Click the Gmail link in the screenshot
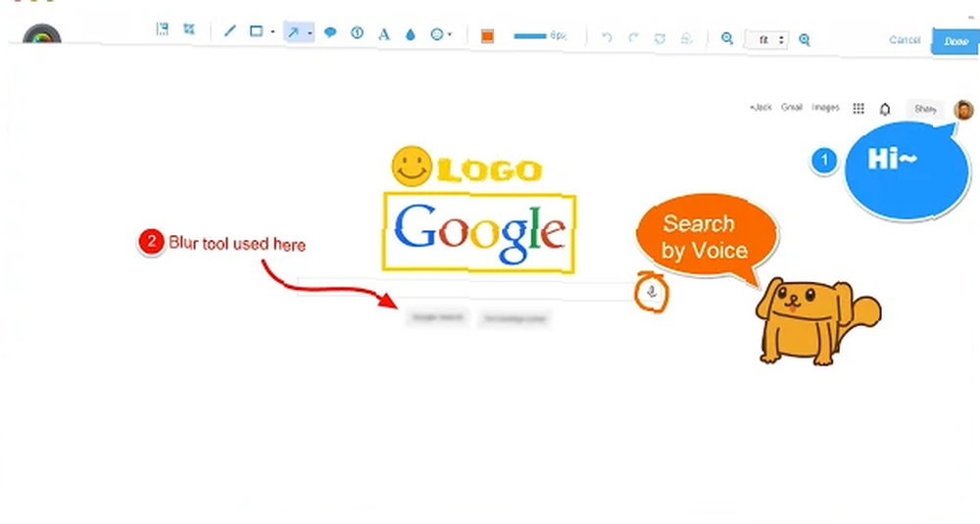This screenshot has width=980, height=524. point(791,108)
